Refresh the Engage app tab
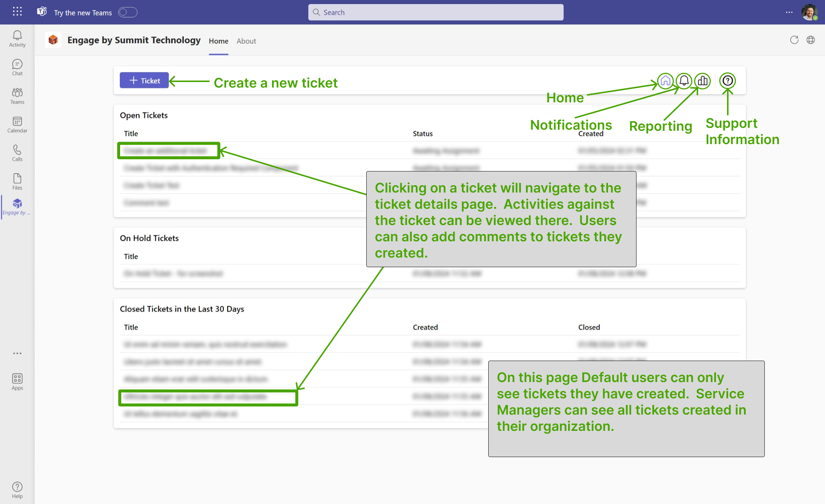The width and height of the screenshot is (825, 504). pos(794,40)
